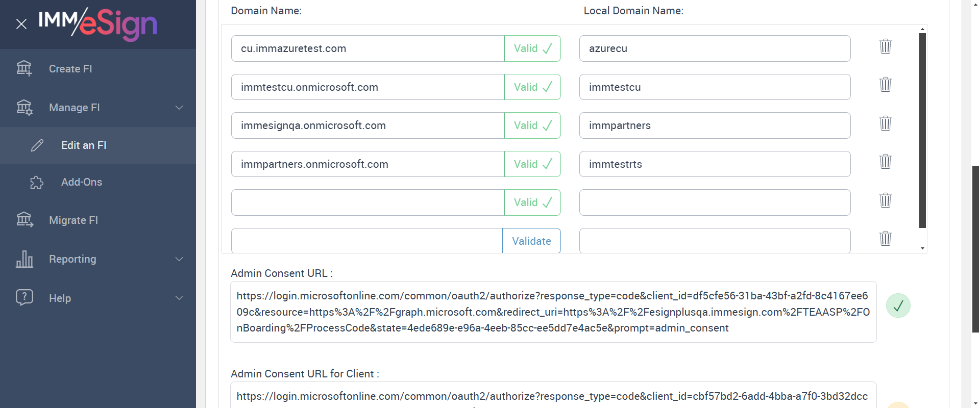The image size is (980, 408).
Task: Expand the Reporting menu chevron
Action: (x=179, y=259)
